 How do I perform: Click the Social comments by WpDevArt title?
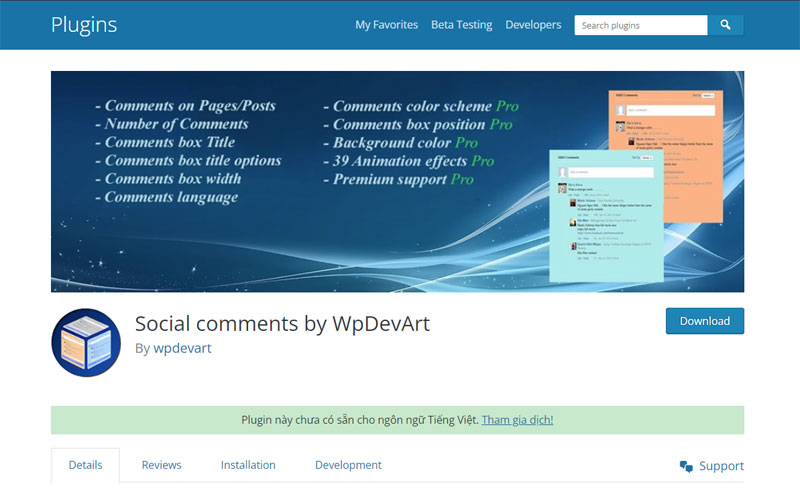point(282,323)
